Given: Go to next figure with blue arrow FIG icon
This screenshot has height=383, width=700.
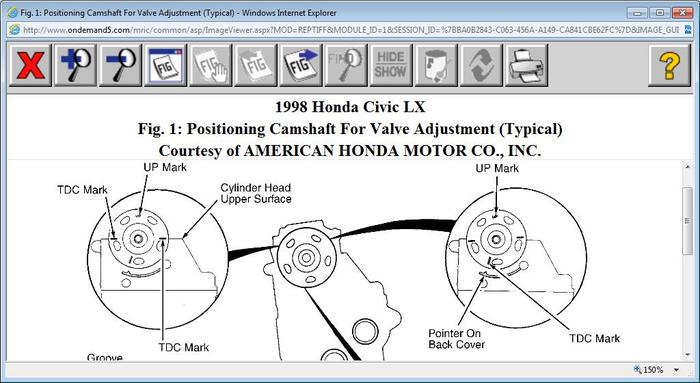Looking at the screenshot, I should click(x=301, y=65).
